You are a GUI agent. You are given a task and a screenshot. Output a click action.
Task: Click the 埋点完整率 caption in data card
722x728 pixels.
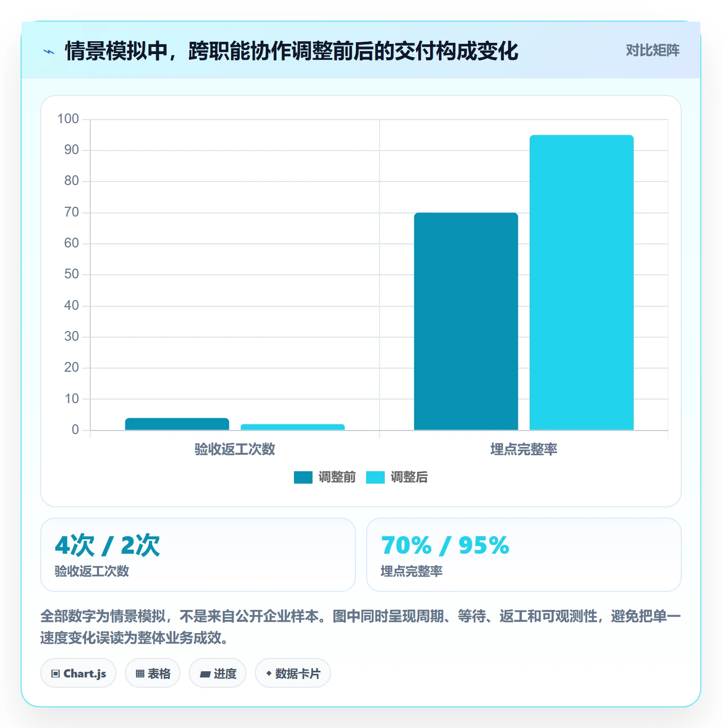[x=412, y=571]
